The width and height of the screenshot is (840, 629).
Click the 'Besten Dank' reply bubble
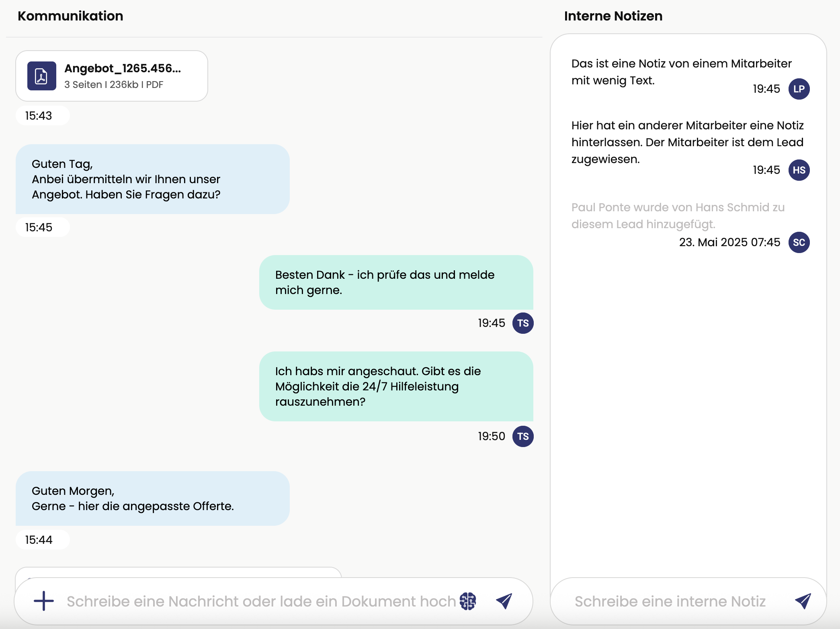pos(396,282)
